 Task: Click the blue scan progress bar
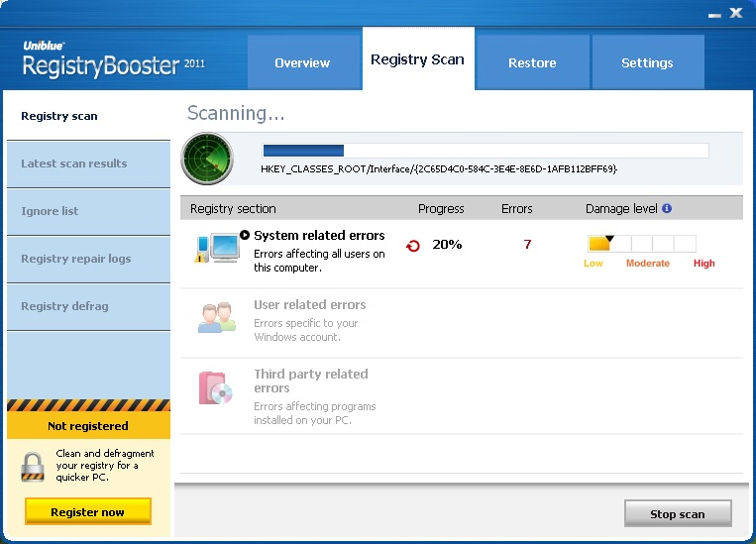tap(486, 151)
